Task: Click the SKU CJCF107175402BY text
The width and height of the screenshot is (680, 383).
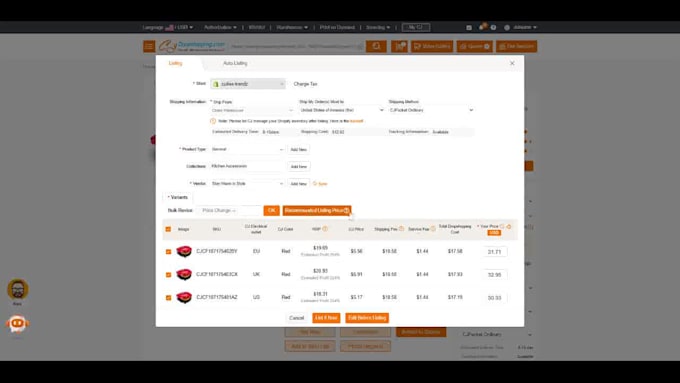Action: pyautogui.click(x=217, y=252)
